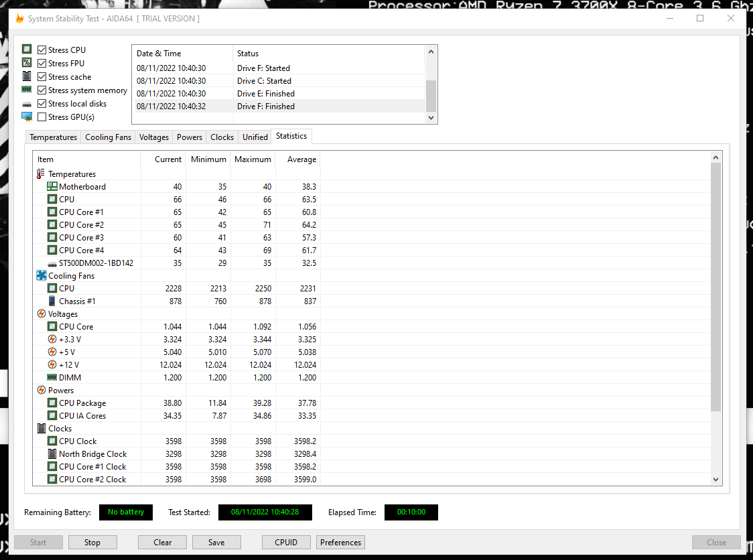The width and height of the screenshot is (753, 560).
Task: Open the Voltages tab
Action: click(x=153, y=137)
